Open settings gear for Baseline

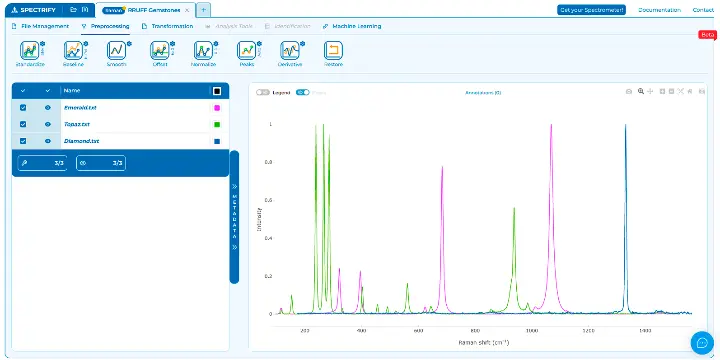[85, 44]
